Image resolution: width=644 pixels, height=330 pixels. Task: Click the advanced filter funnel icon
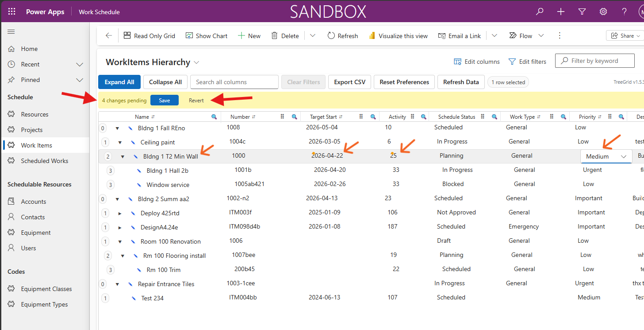582,12
